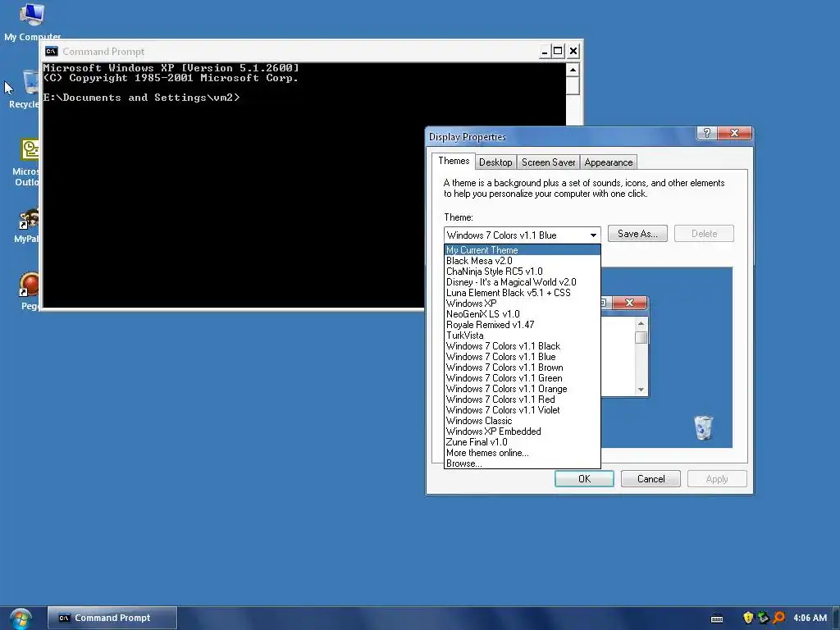Choose My Current Theme in the list
The height and width of the screenshot is (630, 840).
coord(523,250)
